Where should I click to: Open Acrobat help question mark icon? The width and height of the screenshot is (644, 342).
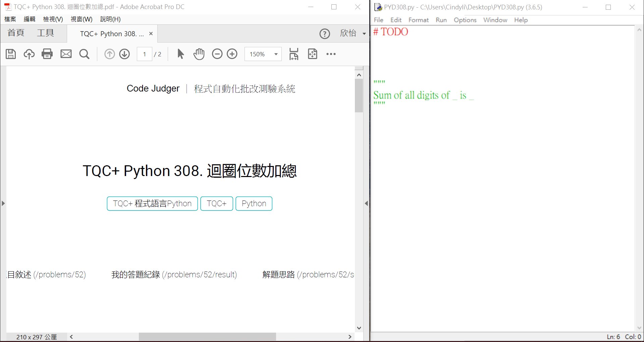[325, 34]
